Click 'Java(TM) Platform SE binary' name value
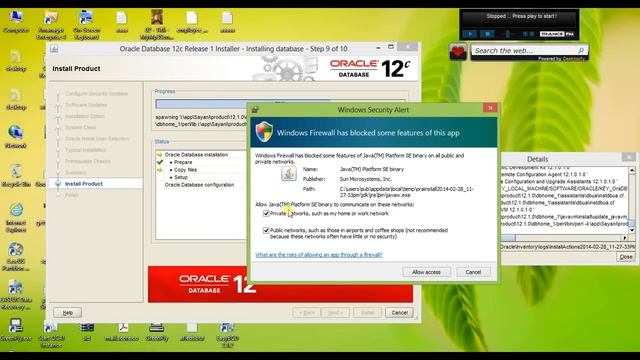The width and height of the screenshot is (640, 360). [372, 169]
